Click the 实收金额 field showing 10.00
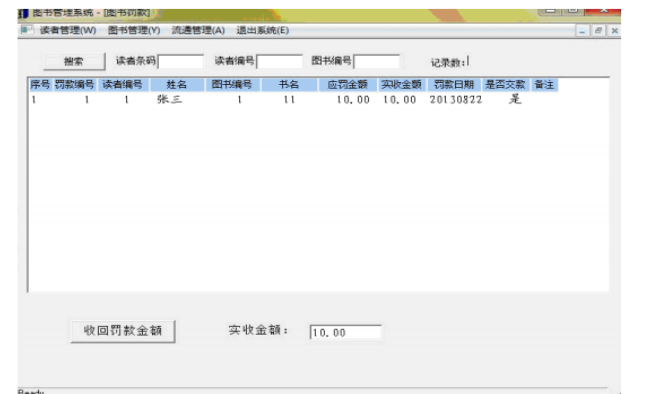652x394 pixels. pos(345,332)
